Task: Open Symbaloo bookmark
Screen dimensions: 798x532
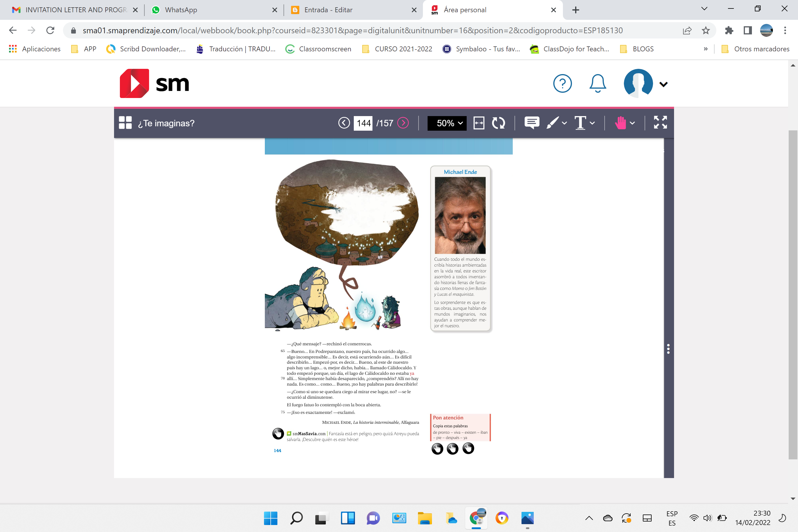Action: click(481, 49)
